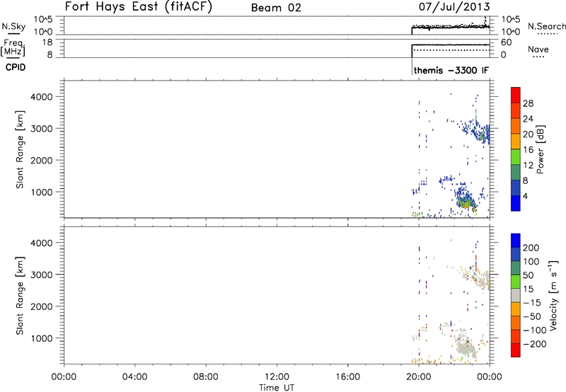Click the 'Fort Hays East (fitACF)' title
The width and height of the screenshot is (566, 392).
click(x=139, y=7)
